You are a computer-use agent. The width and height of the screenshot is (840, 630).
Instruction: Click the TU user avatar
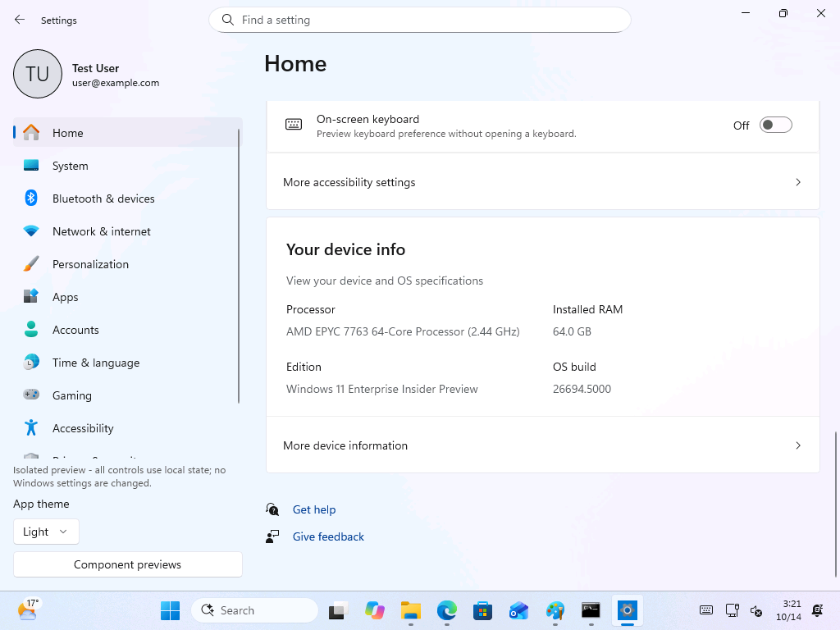(x=38, y=74)
